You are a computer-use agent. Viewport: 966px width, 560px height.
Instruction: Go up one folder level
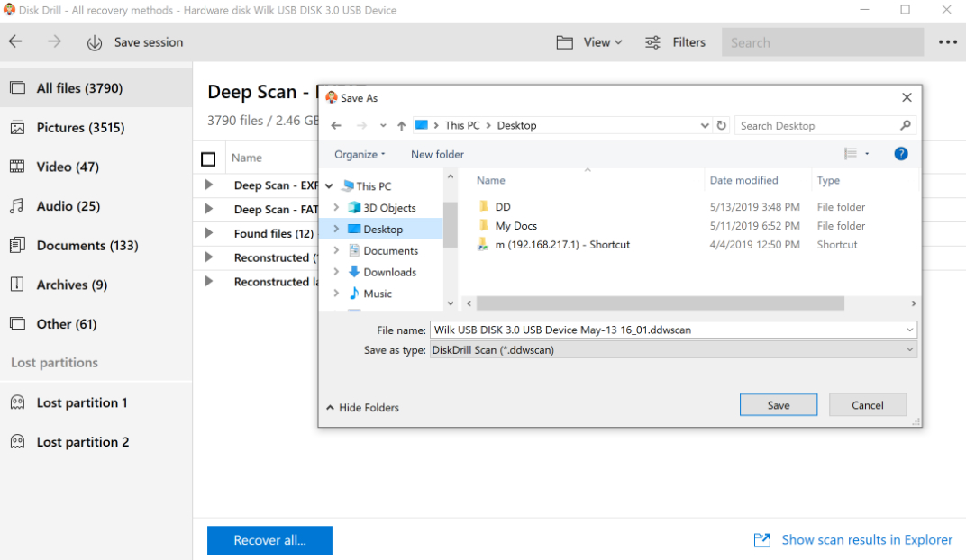pyautogui.click(x=402, y=125)
